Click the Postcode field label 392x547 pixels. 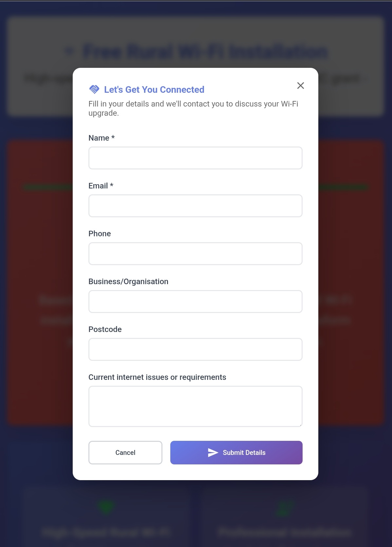click(105, 329)
